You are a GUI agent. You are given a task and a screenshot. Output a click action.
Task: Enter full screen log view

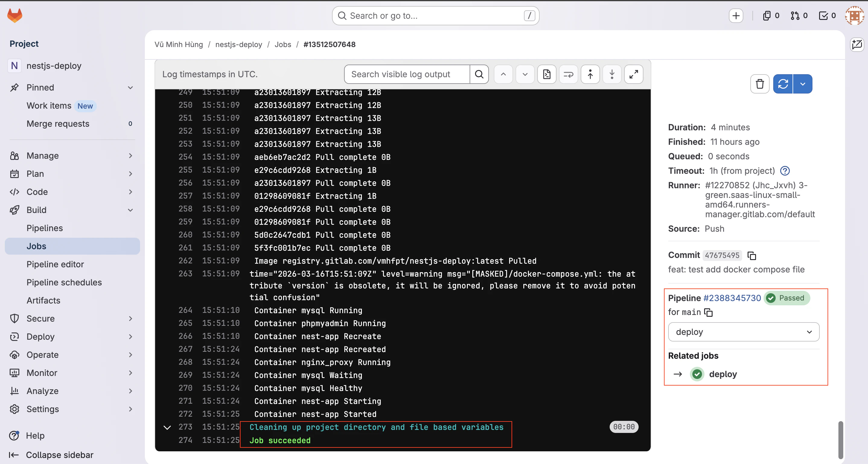tap(633, 74)
